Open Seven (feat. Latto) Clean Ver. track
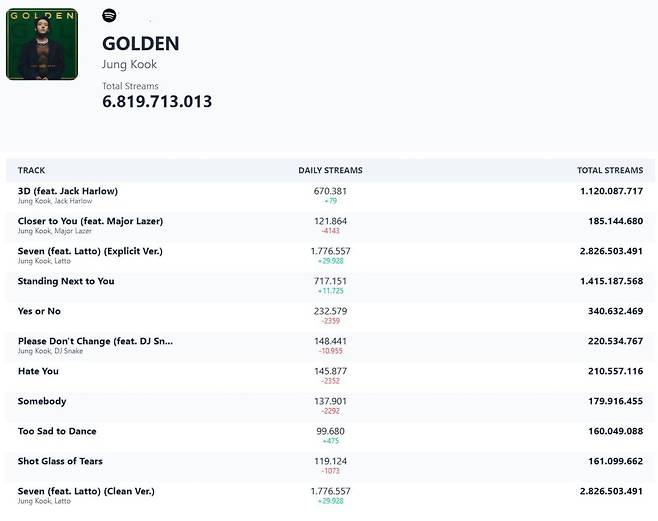 pyautogui.click(x=86, y=491)
